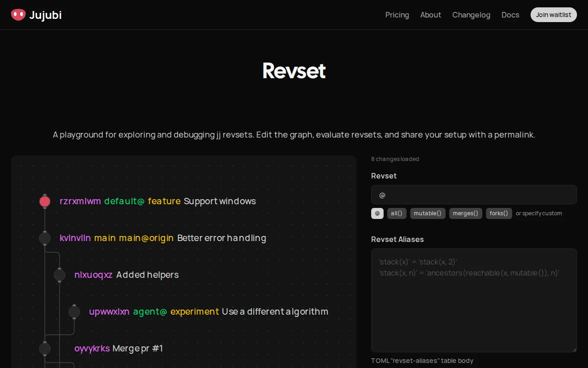Click the main@origin bookmark label
Screen dimensions: 588x368
point(147,238)
